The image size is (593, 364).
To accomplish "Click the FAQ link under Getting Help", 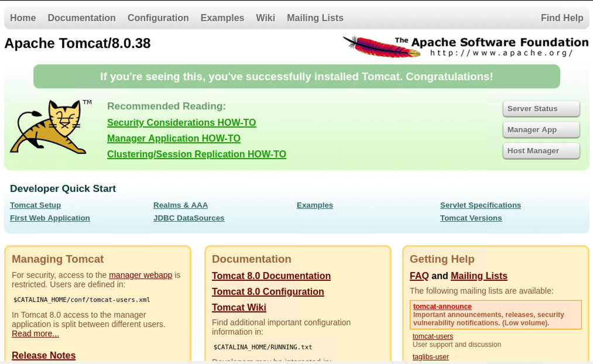I will [419, 276].
